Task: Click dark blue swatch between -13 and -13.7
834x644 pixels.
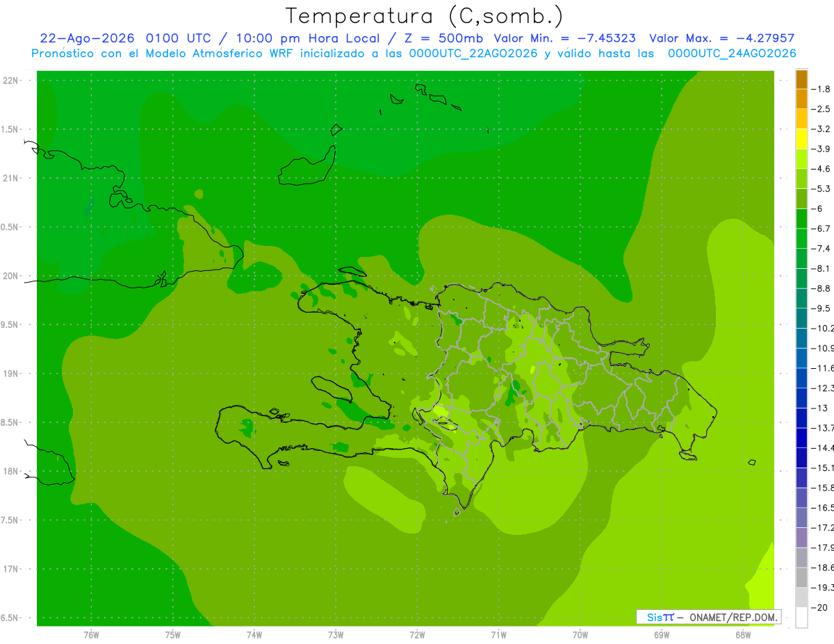Action: [801, 418]
